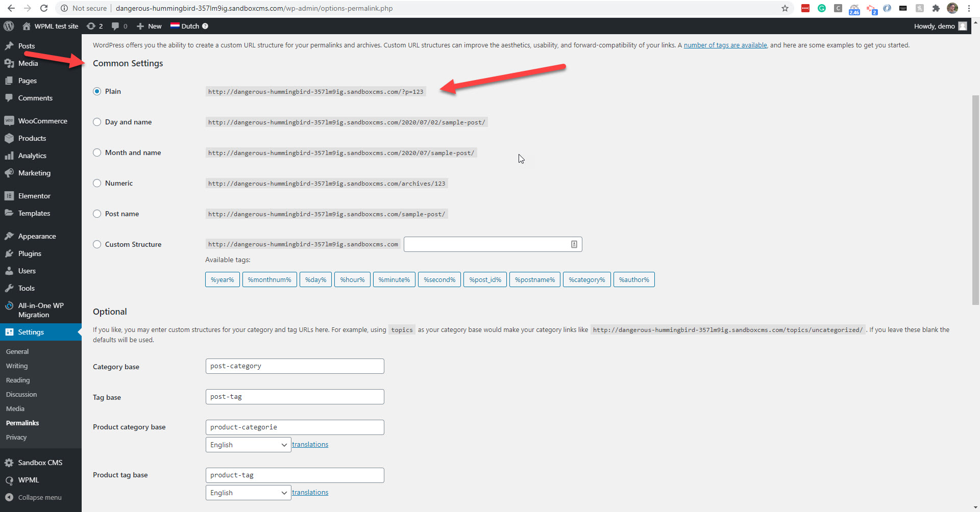This screenshot has height=512, width=980.
Task: Open the English dropdown under Product category base
Action: tap(248, 445)
